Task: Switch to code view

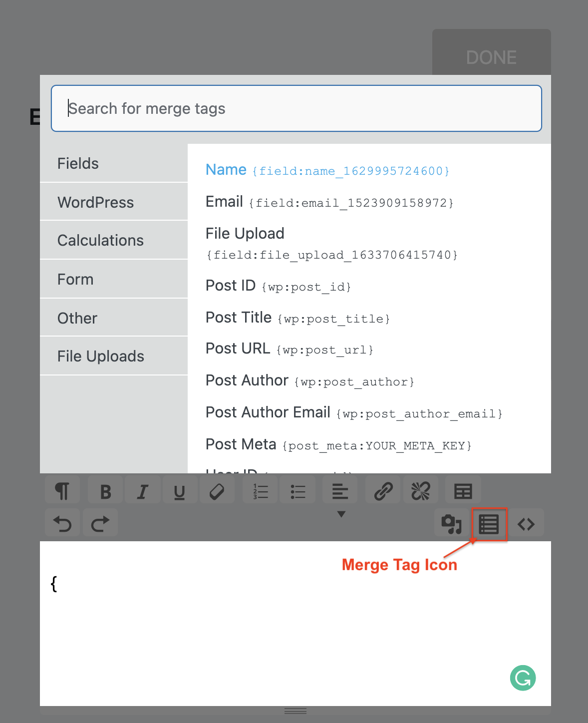Action: 527,523
